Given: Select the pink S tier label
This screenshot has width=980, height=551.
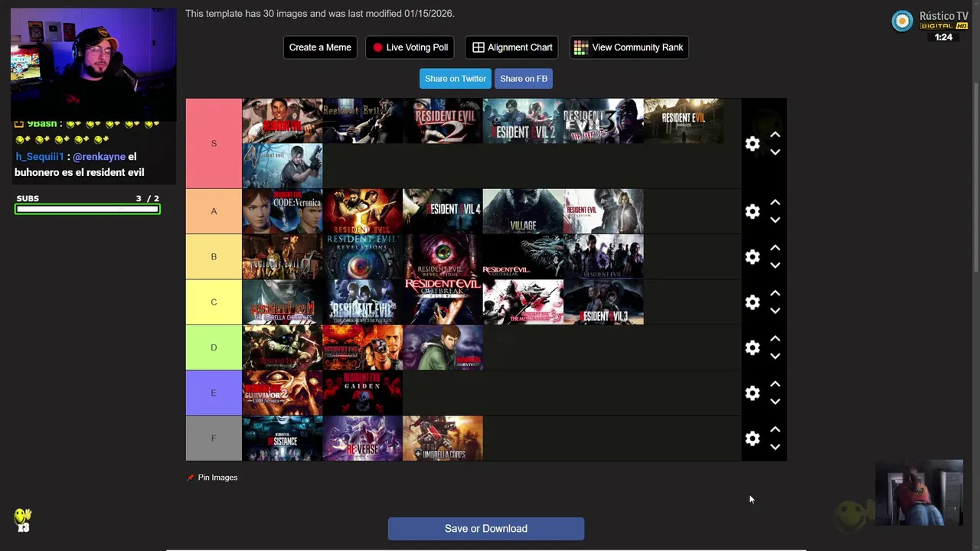Looking at the screenshot, I should [214, 143].
